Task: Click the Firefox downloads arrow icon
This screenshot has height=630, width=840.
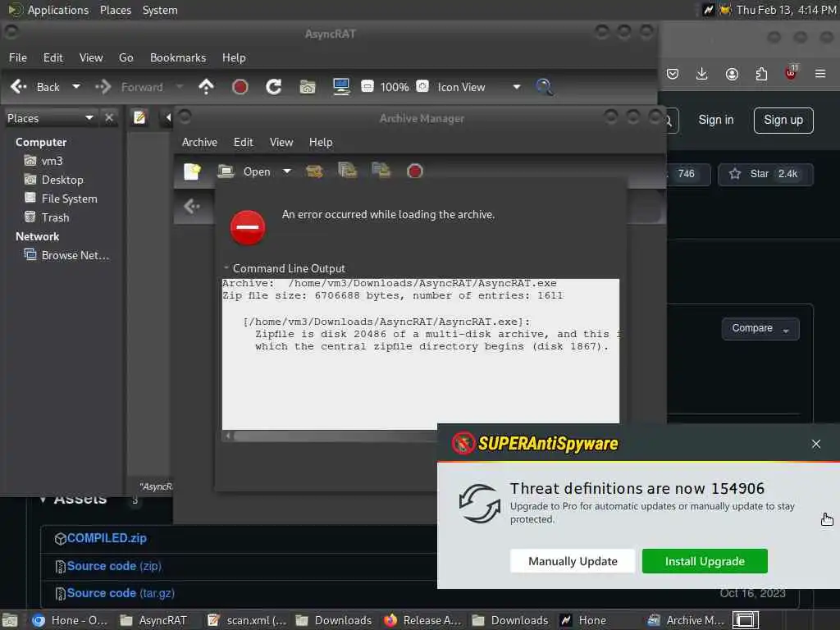Action: click(702, 74)
